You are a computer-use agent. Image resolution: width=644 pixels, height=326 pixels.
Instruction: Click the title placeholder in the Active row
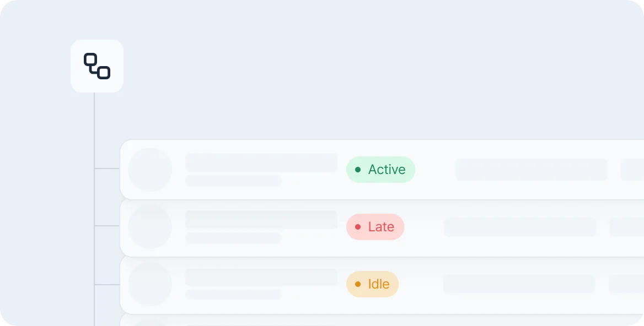[x=261, y=162]
